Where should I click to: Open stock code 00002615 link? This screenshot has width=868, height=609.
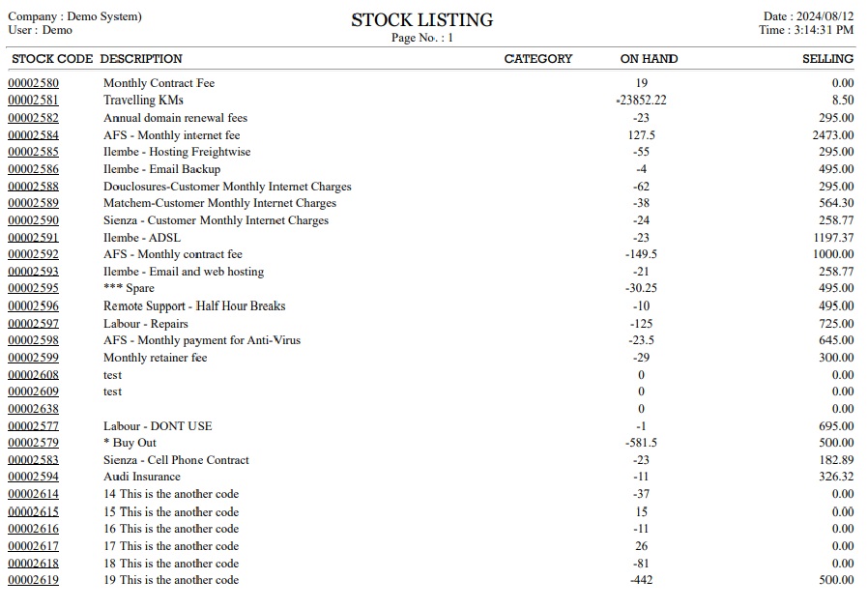pos(33,511)
